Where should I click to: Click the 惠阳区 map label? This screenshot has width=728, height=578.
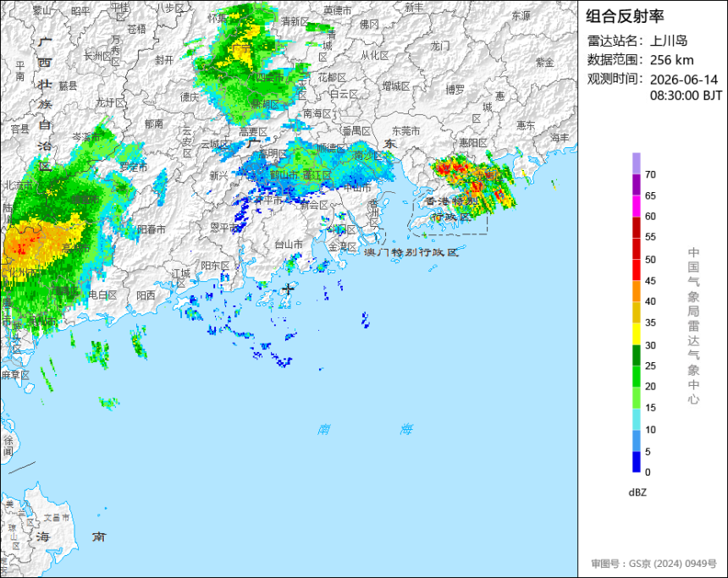(472, 143)
